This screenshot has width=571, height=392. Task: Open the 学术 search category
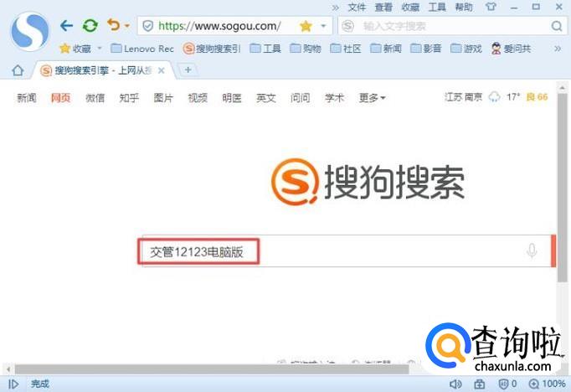334,98
